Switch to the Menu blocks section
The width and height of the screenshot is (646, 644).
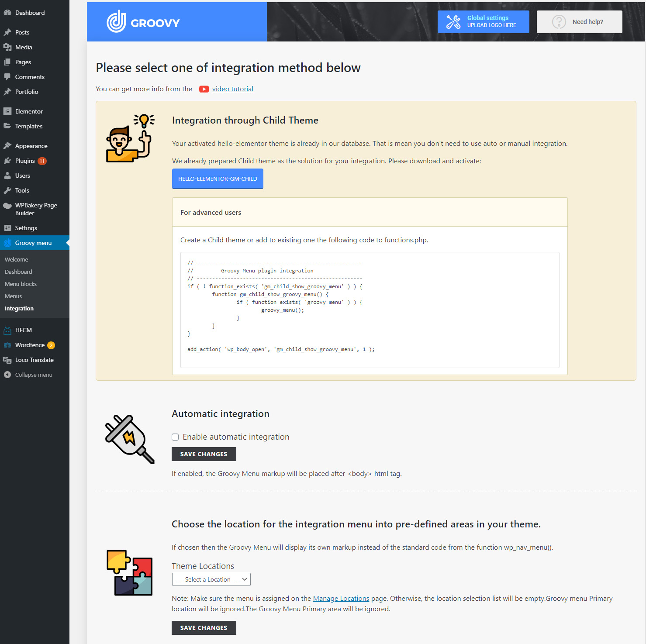[20, 284]
